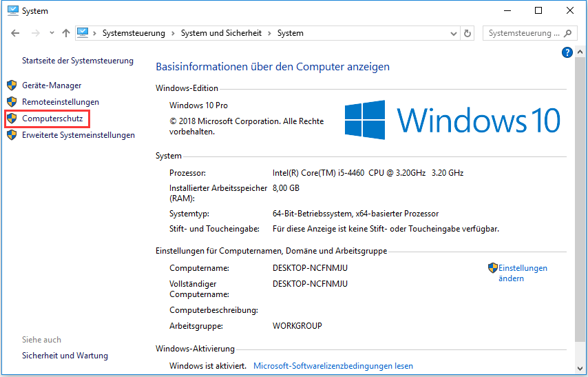Read Microsoft-Softwarelizenzbedingungen lesen link
This screenshot has width=588, height=377.
coord(333,366)
